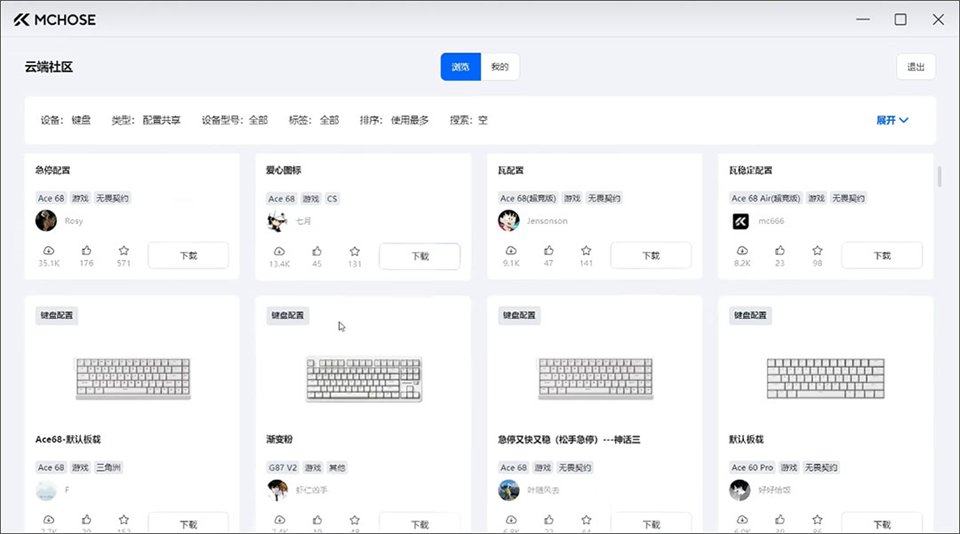Click the 搜索: 空 filter

coord(468,120)
